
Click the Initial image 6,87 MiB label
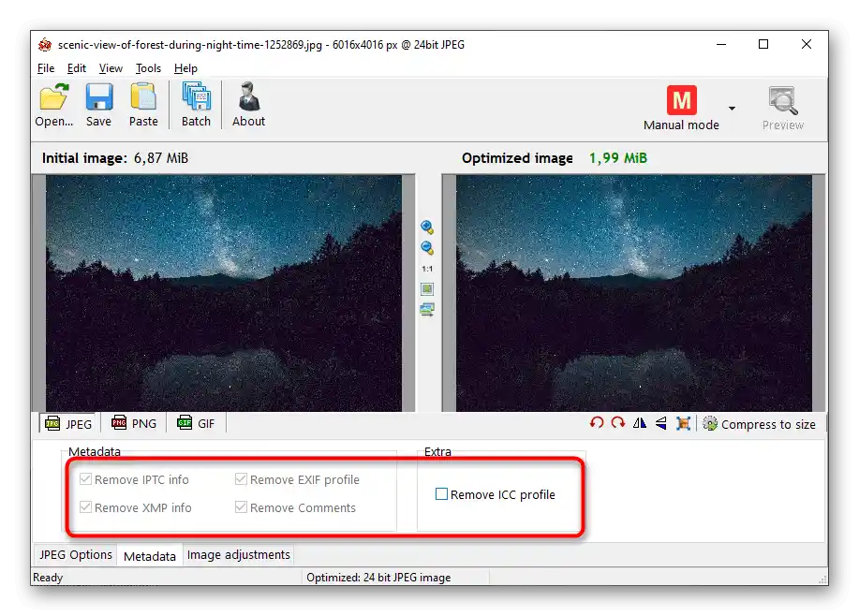coord(115,158)
